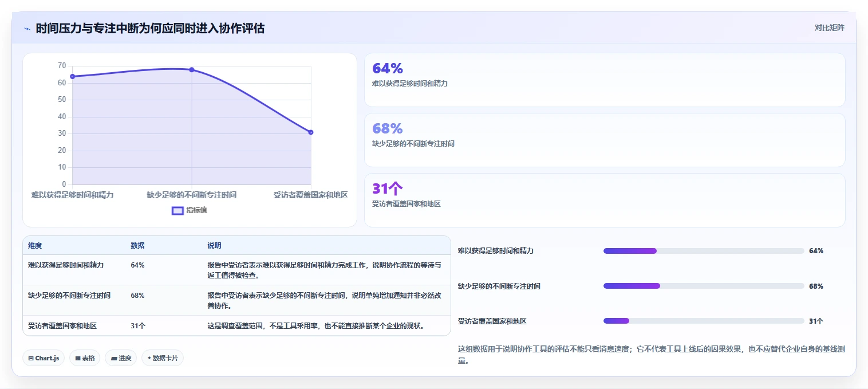Click the footnote paragraph starting 这组数据用于说明

[652, 355]
